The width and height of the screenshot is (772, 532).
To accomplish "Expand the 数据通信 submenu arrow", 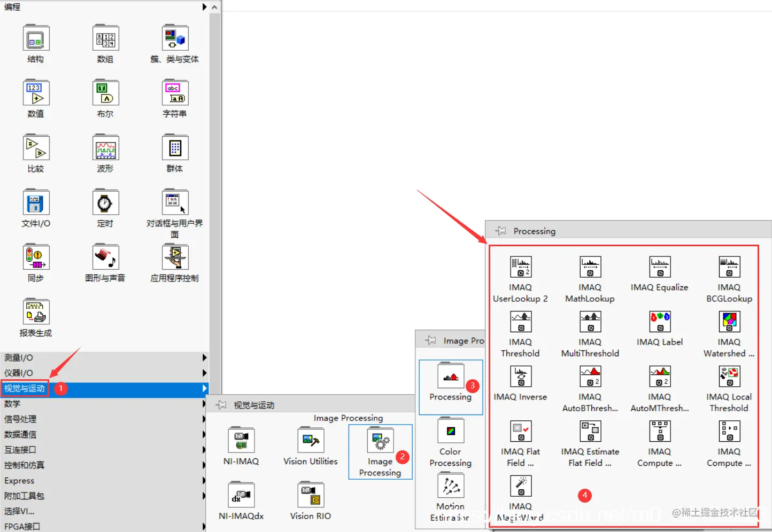I will click(204, 435).
